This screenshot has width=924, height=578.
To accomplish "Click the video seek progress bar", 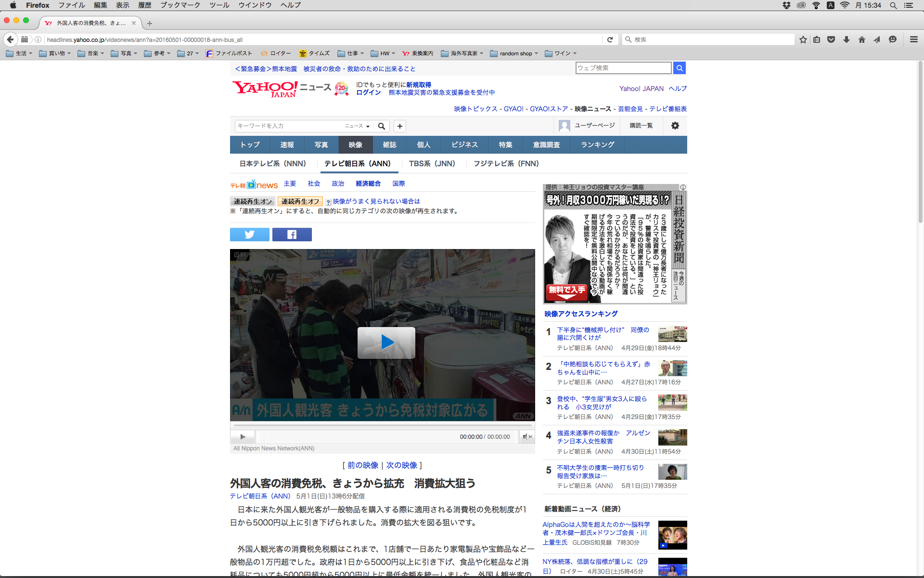I will point(383,426).
